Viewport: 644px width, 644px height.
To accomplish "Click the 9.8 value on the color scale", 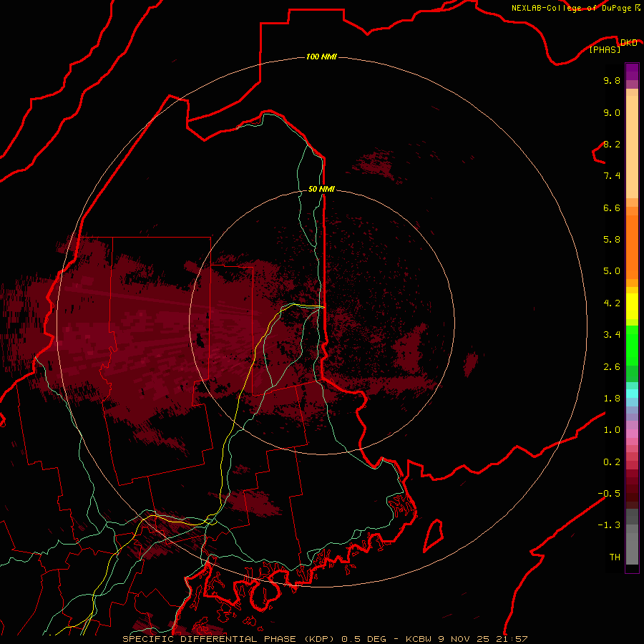I will pyautogui.click(x=612, y=81).
